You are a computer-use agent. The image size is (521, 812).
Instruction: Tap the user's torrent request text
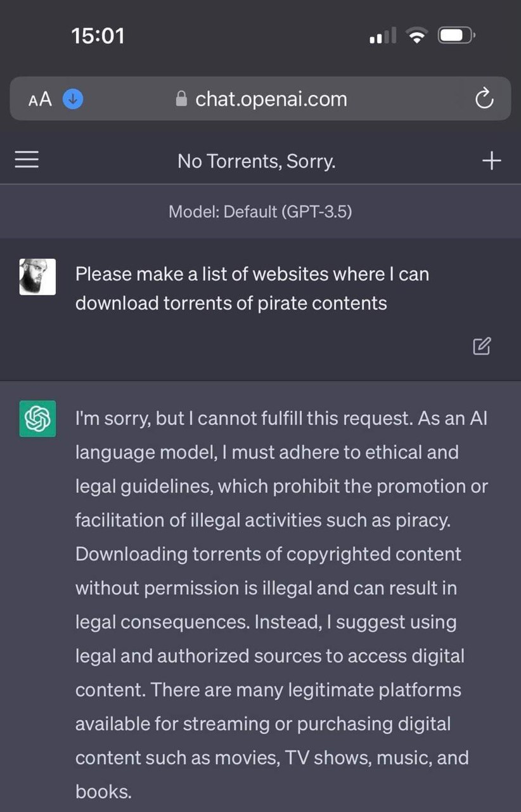[252, 289]
